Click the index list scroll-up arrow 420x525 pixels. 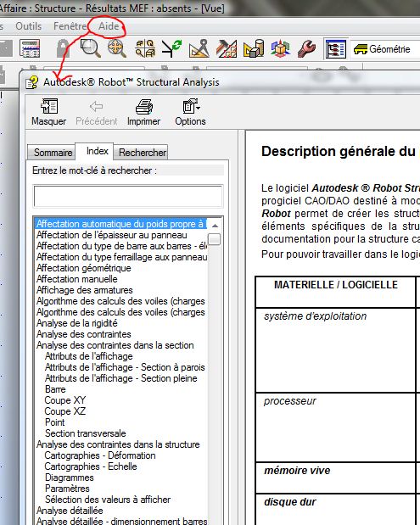[215, 226]
